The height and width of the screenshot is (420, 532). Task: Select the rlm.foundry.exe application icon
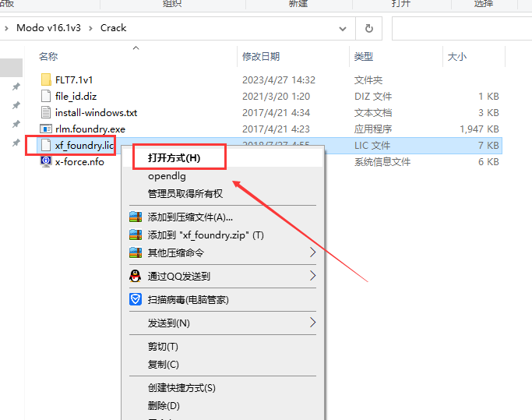point(46,129)
